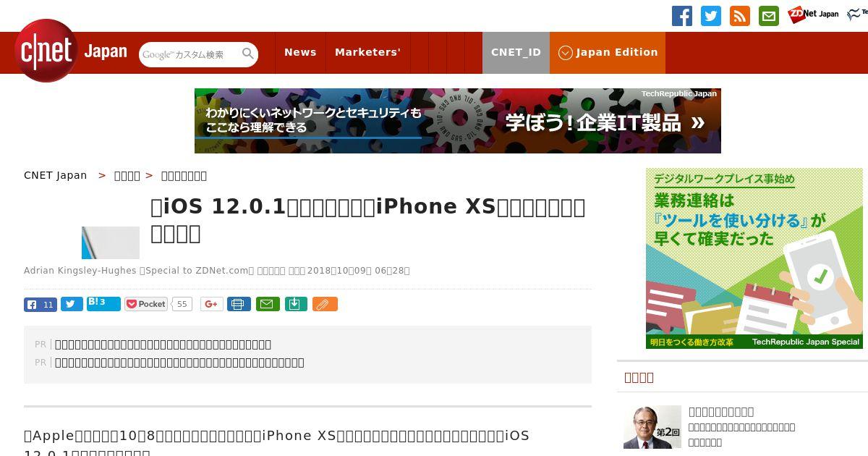The image size is (868, 456).
Task: Click the Google custom search field
Action: 190,54
